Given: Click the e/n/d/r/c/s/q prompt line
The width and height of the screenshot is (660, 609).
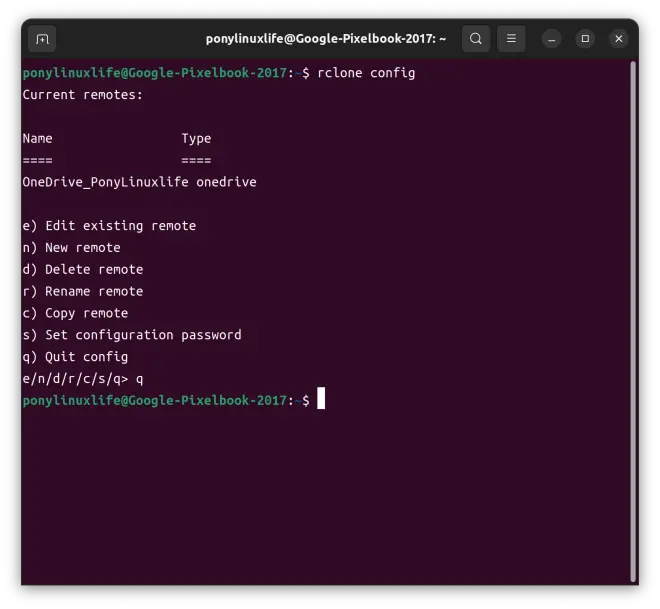Looking at the screenshot, I should coord(83,379).
